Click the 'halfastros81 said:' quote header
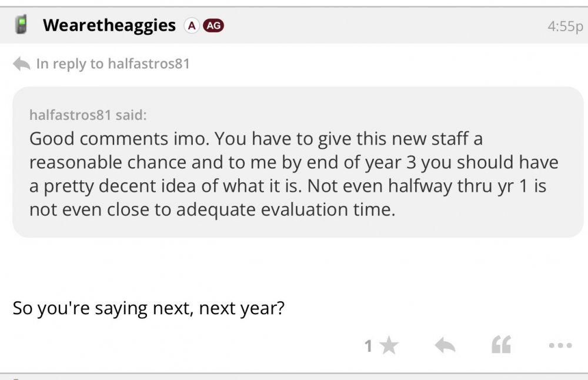The width and height of the screenshot is (588, 380). coord(88,115)
